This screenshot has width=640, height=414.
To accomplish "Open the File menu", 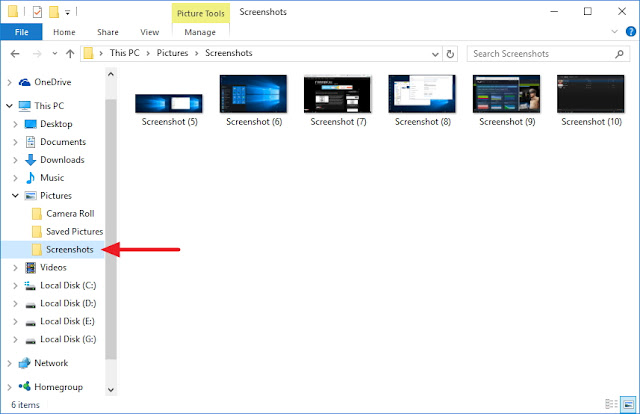I will pyautogui.click(x=21, y=32).
